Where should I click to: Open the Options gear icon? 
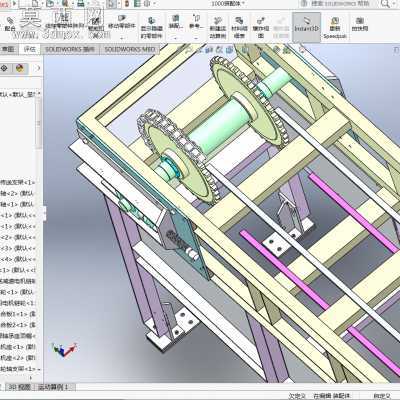coord(147,4)
